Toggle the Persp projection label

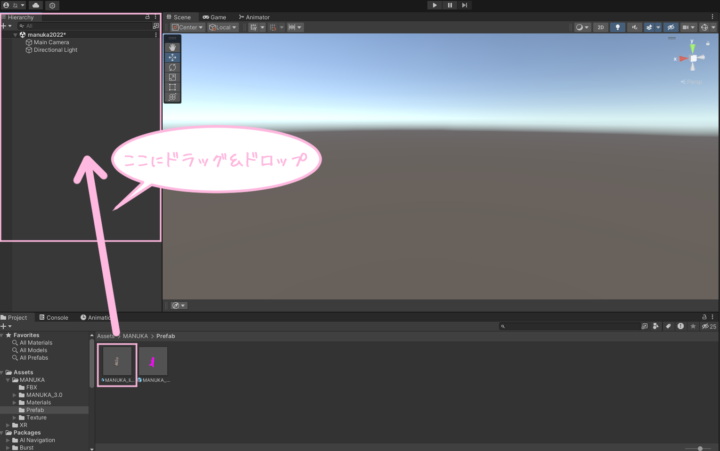(692, 82)
